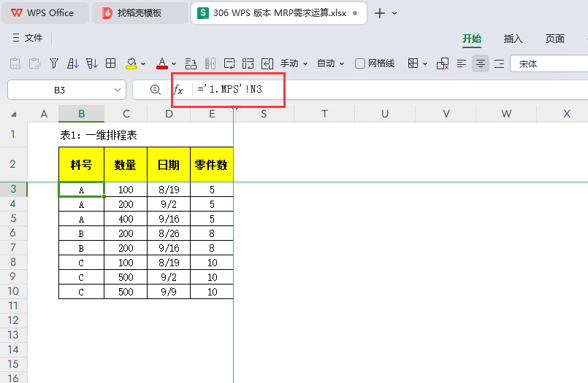The width and height of the screenshot is (588, 383).
Task: Apply red font color A
Action: tap(162, 63)
